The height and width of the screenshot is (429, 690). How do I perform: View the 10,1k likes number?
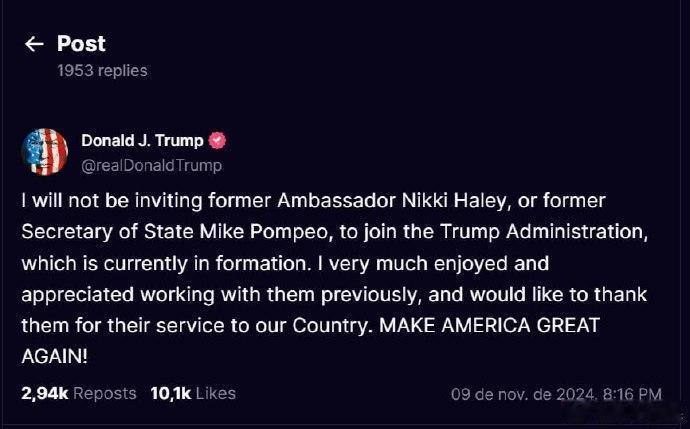point(171,393)
